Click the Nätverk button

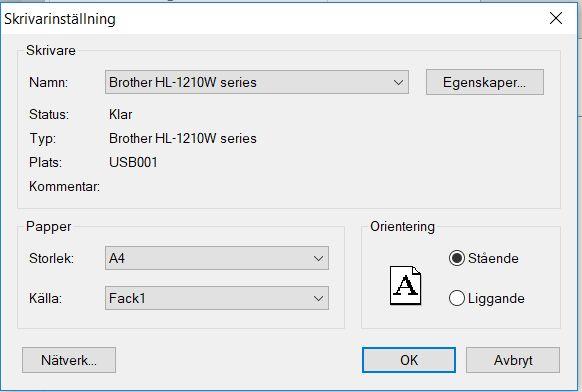pos(69,360)
